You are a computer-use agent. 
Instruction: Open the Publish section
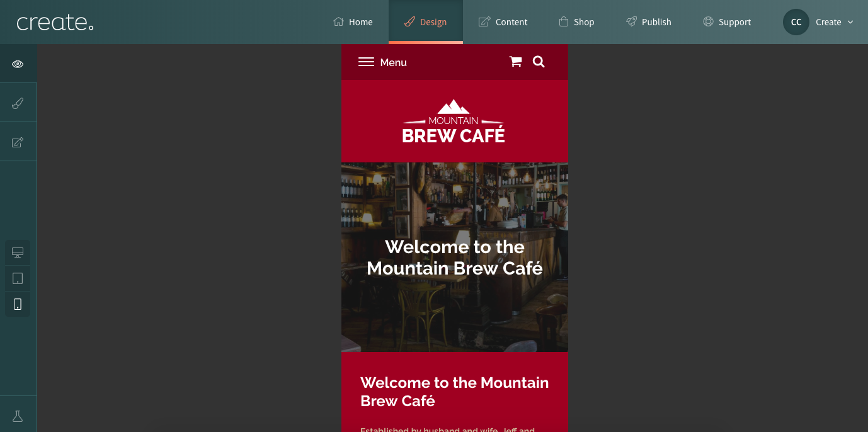point(649,22)
